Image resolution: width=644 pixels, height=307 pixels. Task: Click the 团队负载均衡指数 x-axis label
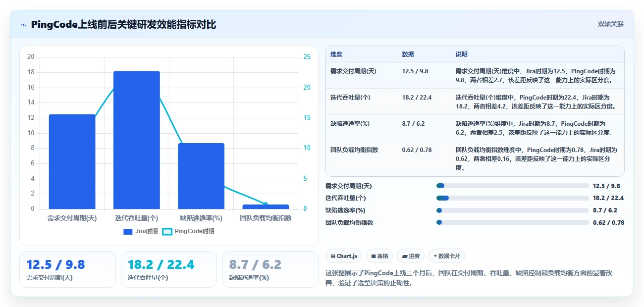pos(266,218)
